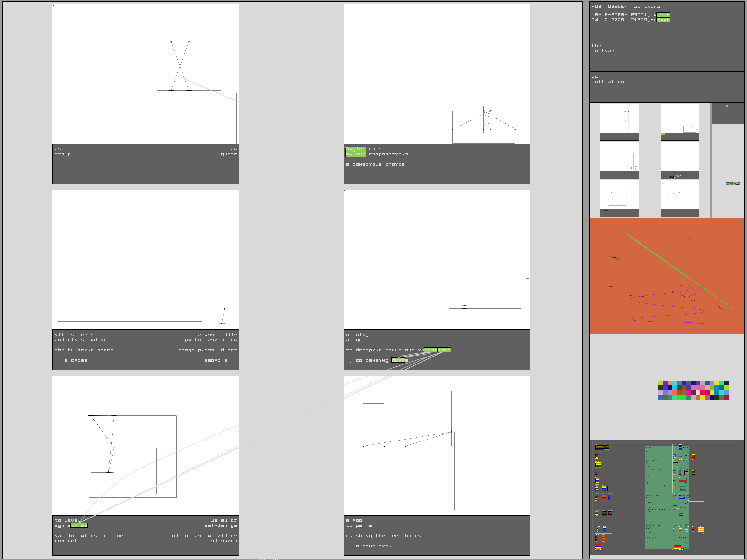Select the highlighted "dustries" word fragment
747x560 pixels.
[x=437, y=350]
